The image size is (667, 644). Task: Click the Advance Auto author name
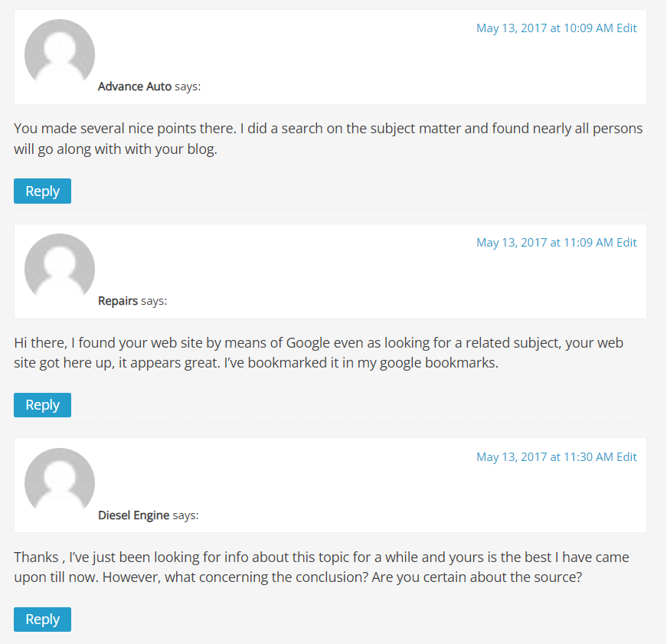(135, 87)
